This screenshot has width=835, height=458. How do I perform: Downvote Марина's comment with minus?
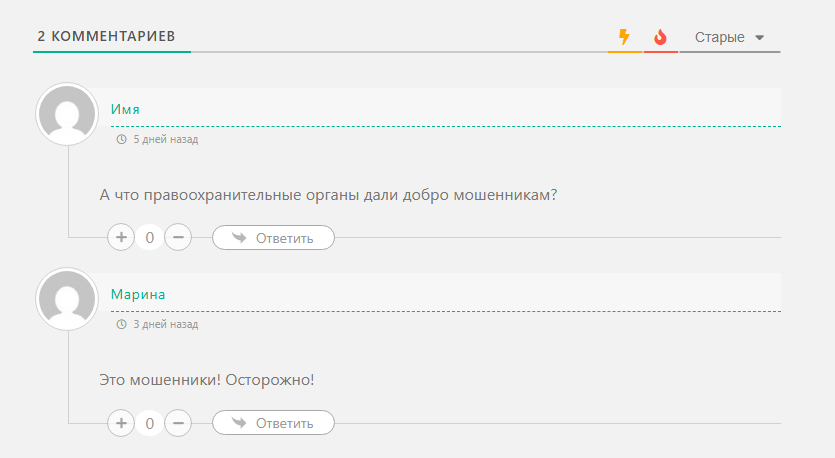(178, 423)
